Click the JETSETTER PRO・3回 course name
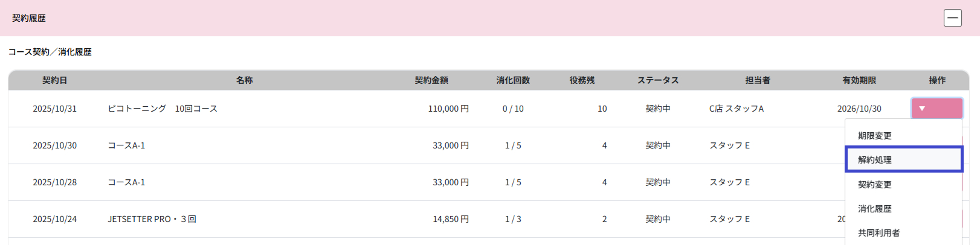This screenshot has height=245, width=980. [152, 219]
